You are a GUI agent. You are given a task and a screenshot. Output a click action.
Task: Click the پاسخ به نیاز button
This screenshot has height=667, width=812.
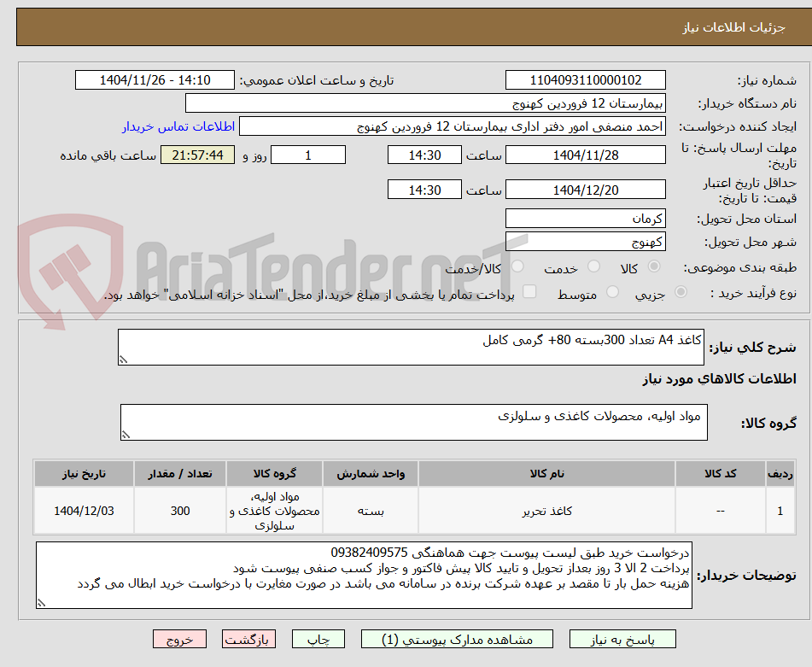point(622,639)
